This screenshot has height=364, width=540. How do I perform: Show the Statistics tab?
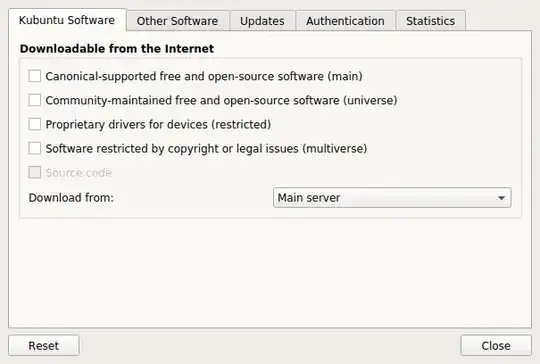pyautogui.click(x=430, y=21)
